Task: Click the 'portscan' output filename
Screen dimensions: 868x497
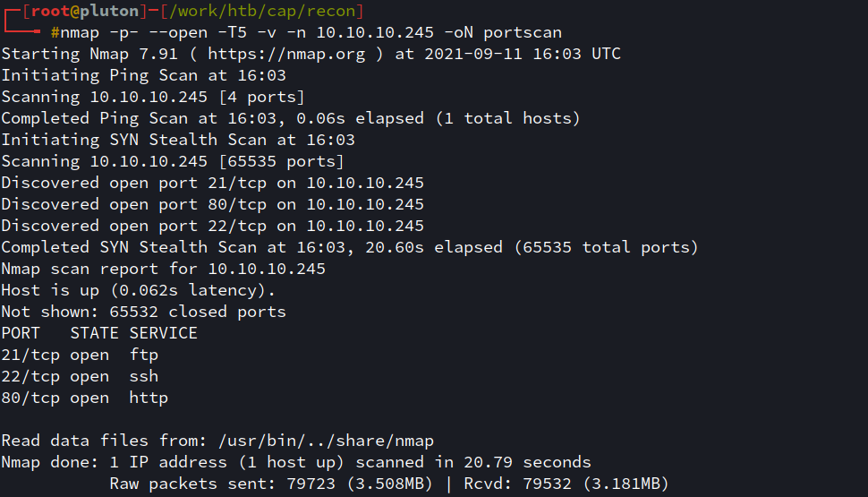Action: tap(523, 33)
